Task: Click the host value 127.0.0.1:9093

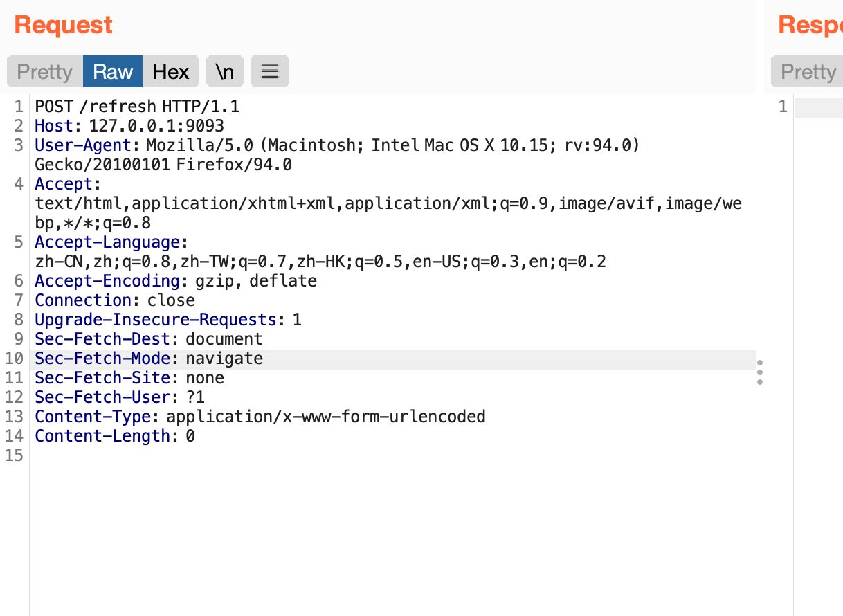Action: point(156,126)
